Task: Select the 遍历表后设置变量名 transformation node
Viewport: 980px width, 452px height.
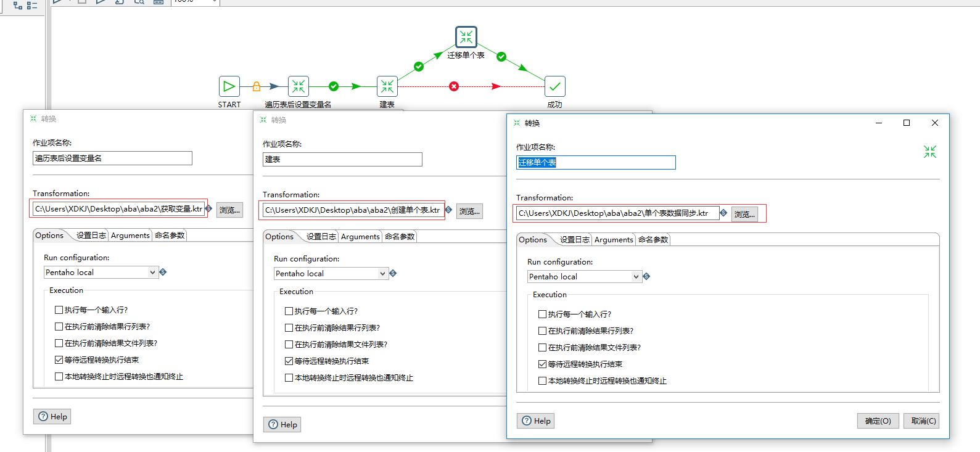Action: (299, 86)
